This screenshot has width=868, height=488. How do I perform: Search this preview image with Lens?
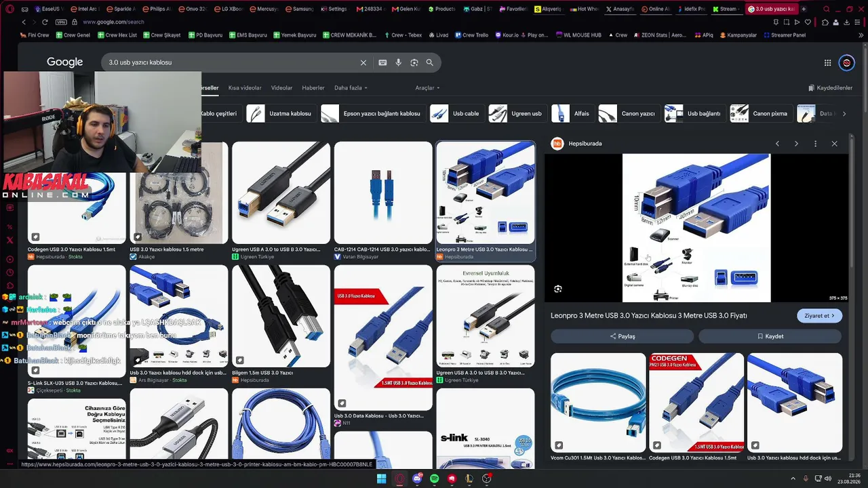(x=557, y=289)
